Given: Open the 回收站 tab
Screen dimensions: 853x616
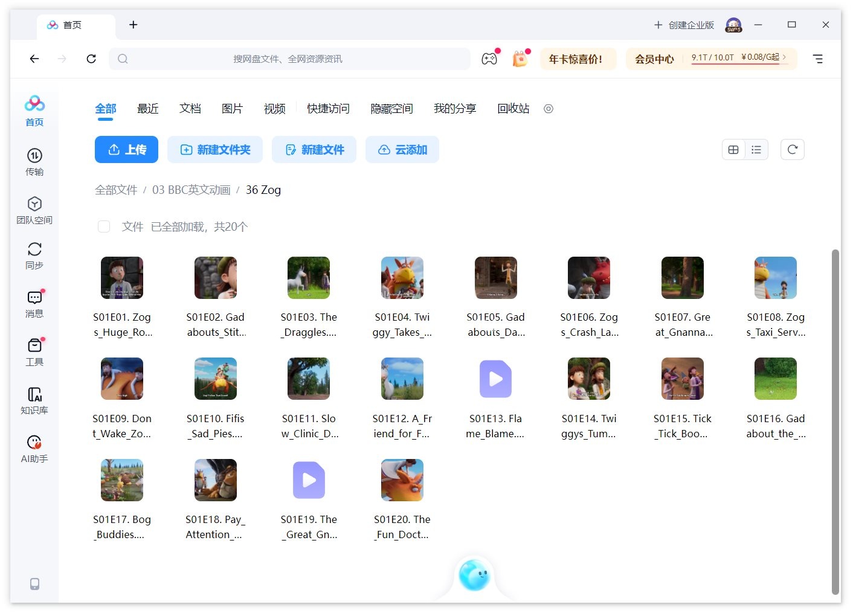Looking at the screenshot, I should pyautogui.click(x=513, y=109).
